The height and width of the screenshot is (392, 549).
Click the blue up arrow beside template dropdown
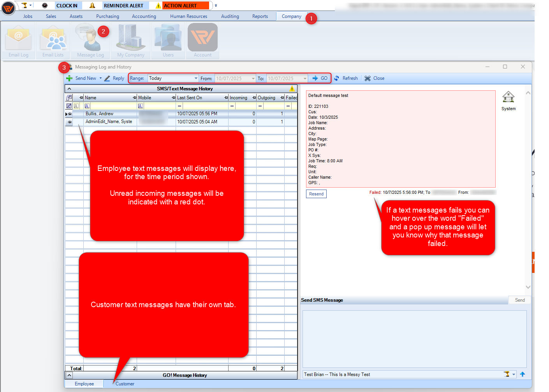pyautogui.click(x=523, y=374)
